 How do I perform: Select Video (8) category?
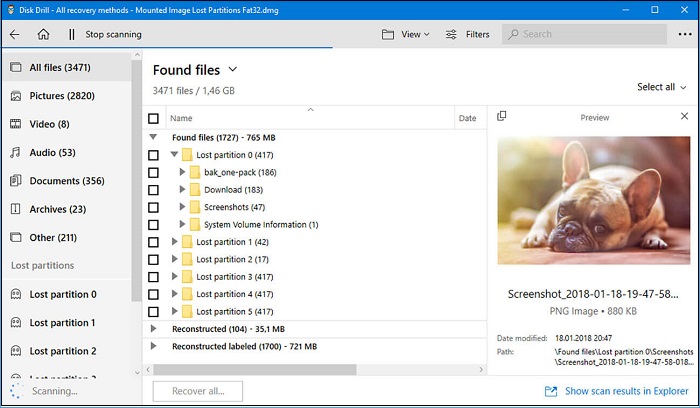pyautogui.click(x=67, y=124)
